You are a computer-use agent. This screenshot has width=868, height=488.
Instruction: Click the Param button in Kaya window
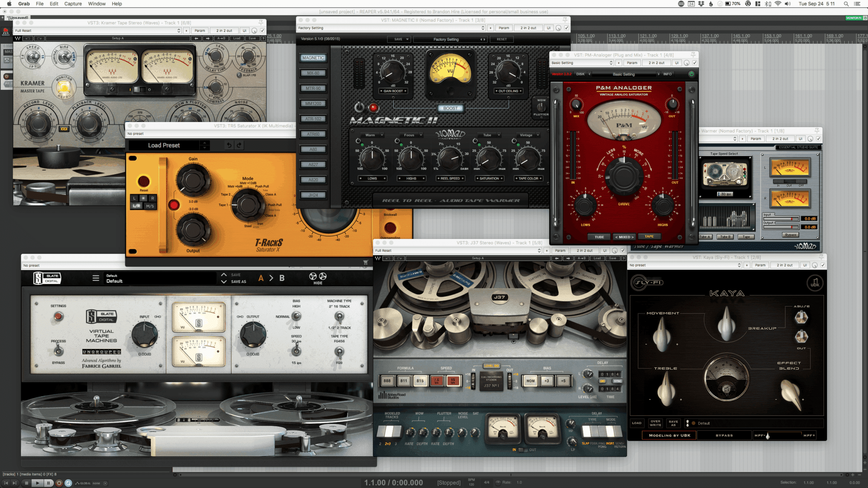point(760,265)
